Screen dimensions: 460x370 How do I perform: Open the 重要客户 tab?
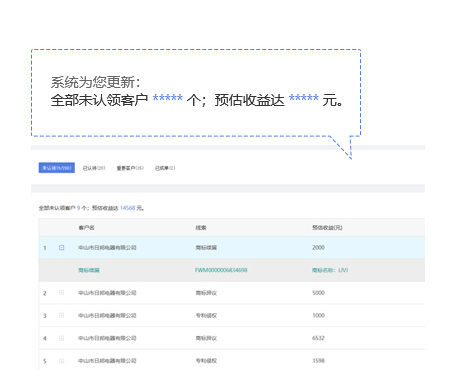(130, 168)
